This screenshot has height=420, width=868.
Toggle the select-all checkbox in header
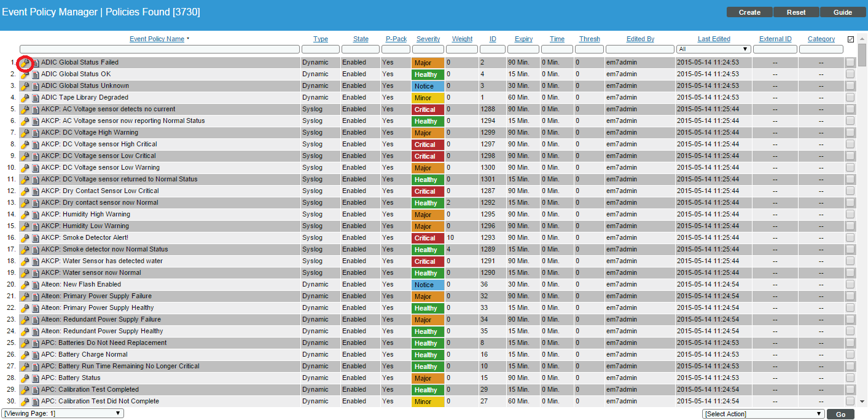(x=850, y=39)
